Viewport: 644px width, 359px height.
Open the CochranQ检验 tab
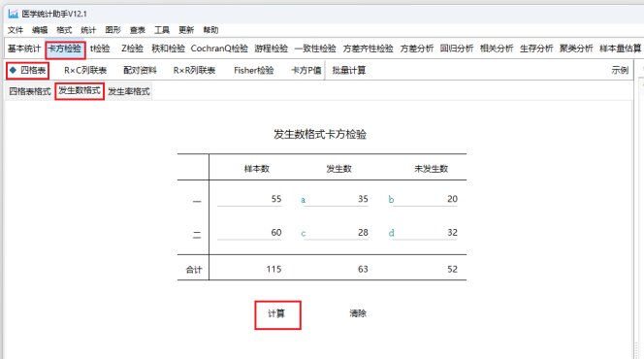click(219, 49)
